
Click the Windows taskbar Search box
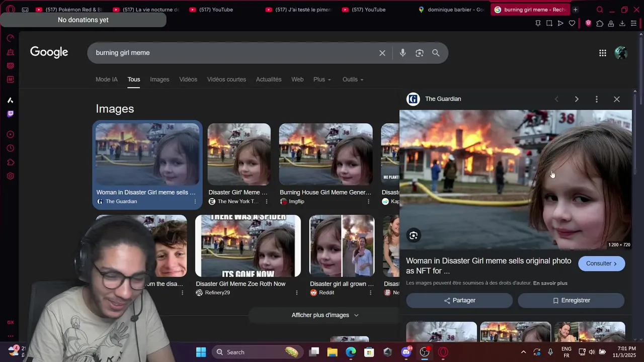coord(257,352)
